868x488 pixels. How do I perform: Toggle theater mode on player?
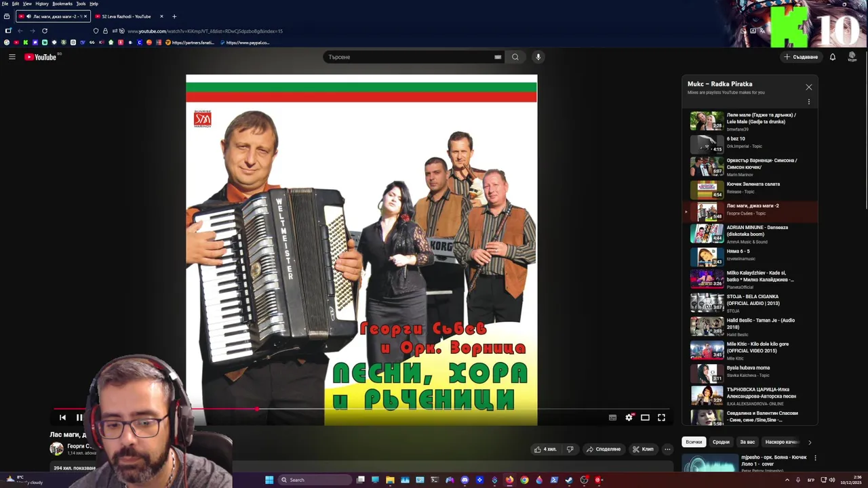[x=645, y=418]
